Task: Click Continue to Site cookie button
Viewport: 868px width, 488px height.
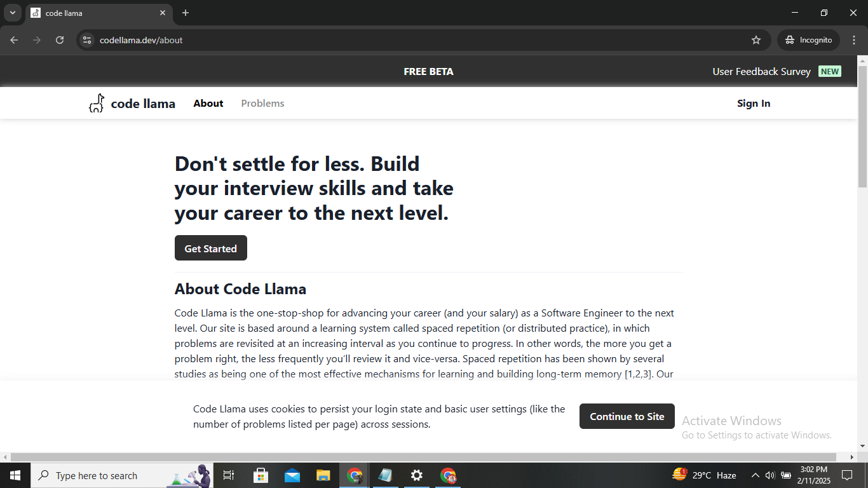Action: [x=627, y=416]
